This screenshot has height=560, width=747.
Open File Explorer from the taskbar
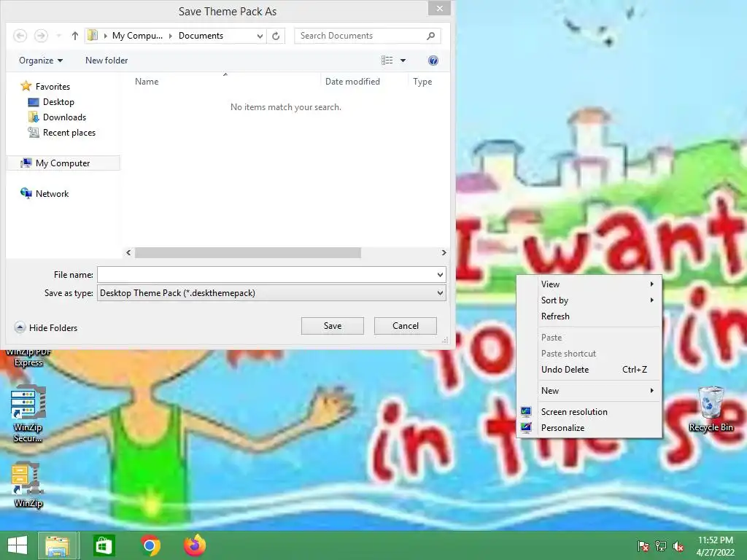tap(58, 545)
